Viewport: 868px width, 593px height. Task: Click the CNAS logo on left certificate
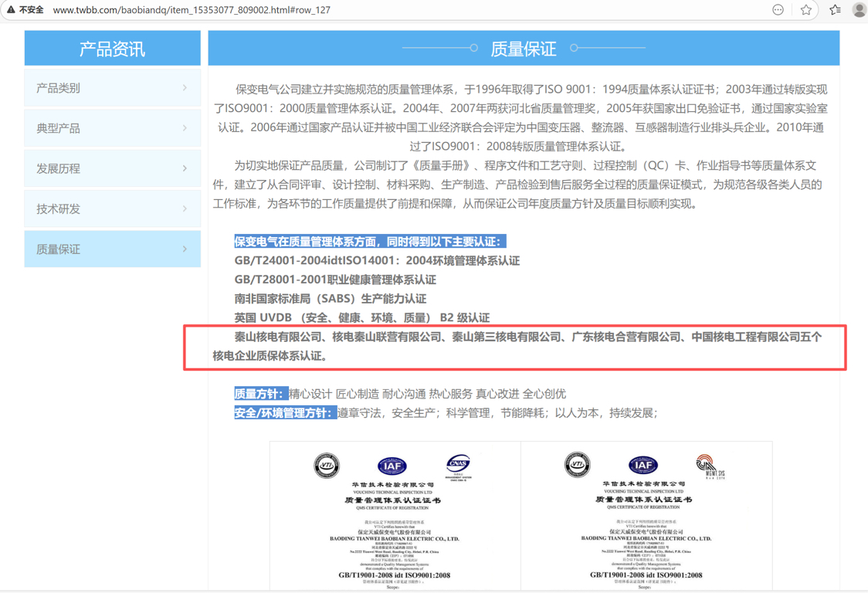(x=459, y=467)
